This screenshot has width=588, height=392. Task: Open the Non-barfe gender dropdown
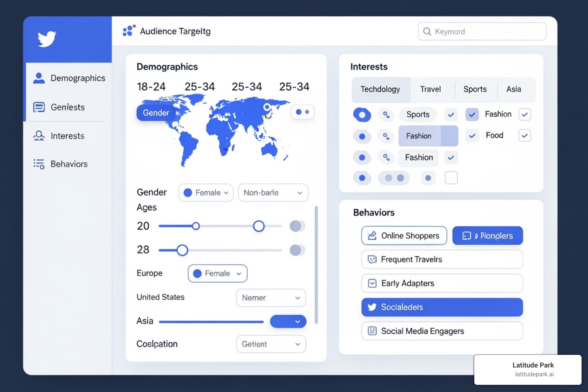coord(273,193)
